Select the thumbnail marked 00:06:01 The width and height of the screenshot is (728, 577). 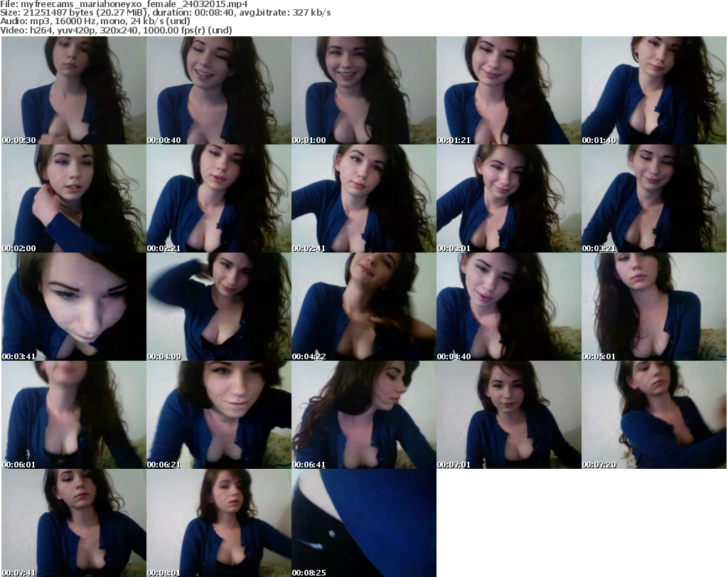pos(74,415)
